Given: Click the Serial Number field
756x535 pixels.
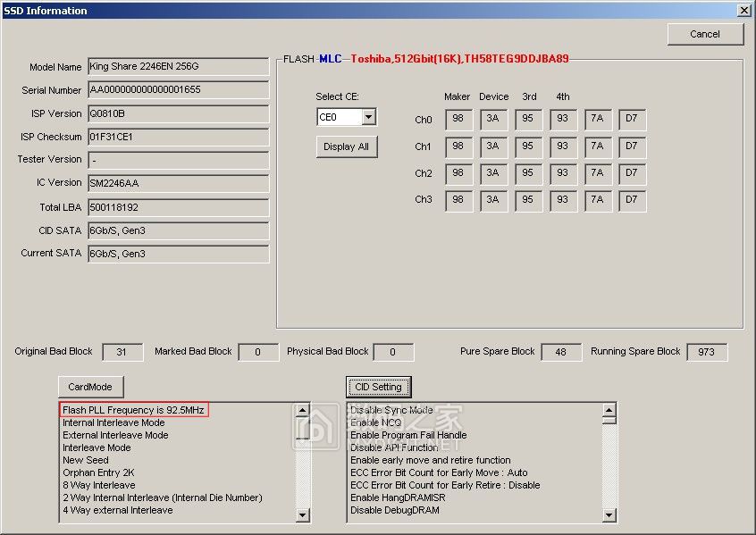Looking at the screenshot, I should pos(178,90).
